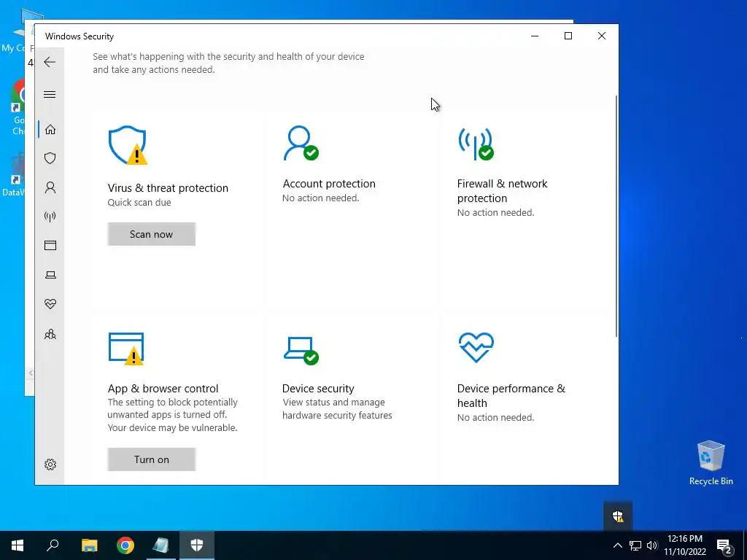Launch Google Chrome from the taskbar
This screenshot has width=747, height=560.
[125, 545]
